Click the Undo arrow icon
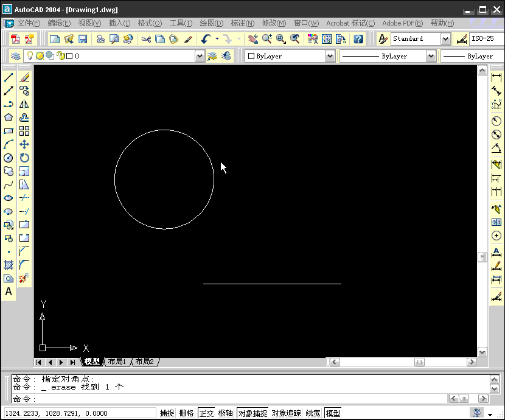The width and height of the screenshot is (505, 420). click(206, 39)
